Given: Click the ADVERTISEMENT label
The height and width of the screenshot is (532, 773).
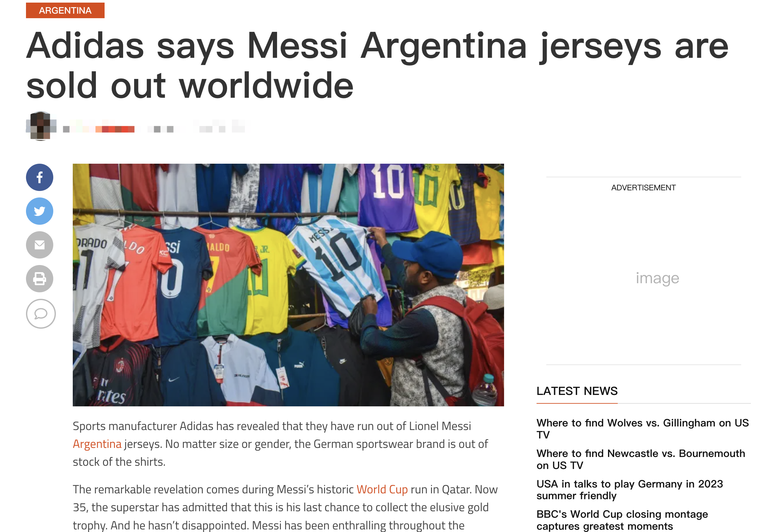Looking at the screenshot, I should [x=644, y=188].
